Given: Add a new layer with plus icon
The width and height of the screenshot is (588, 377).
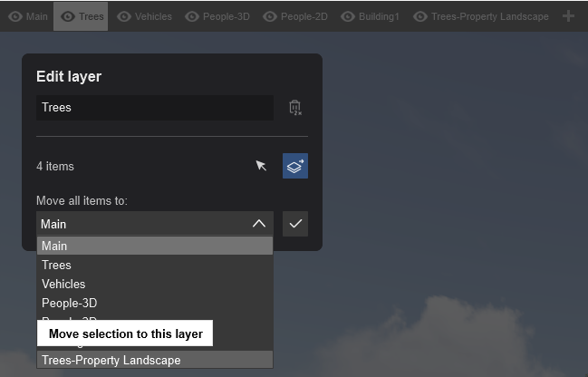Looking at the screenshot, I should 568,16.
